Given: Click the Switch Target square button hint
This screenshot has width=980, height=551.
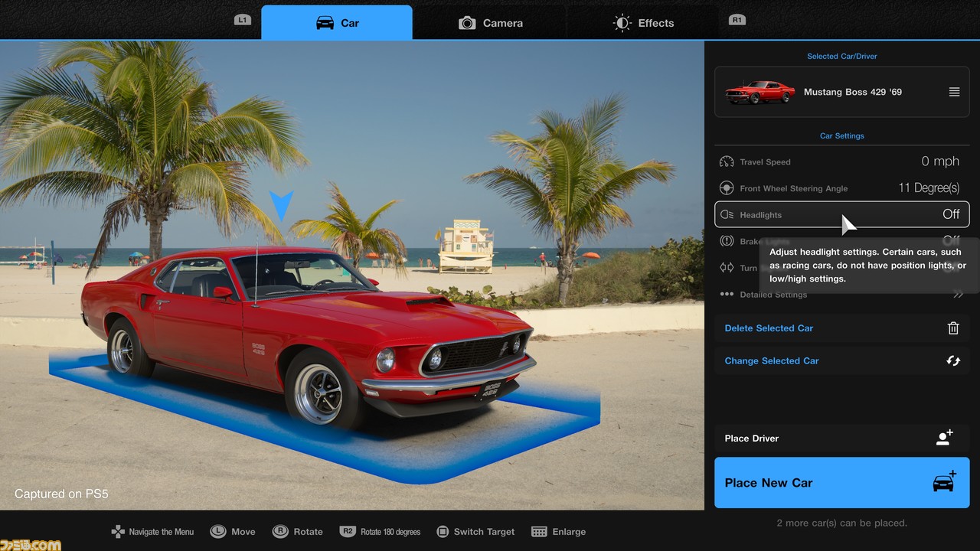Looking at the screenshot, I should tap(475, 531).
